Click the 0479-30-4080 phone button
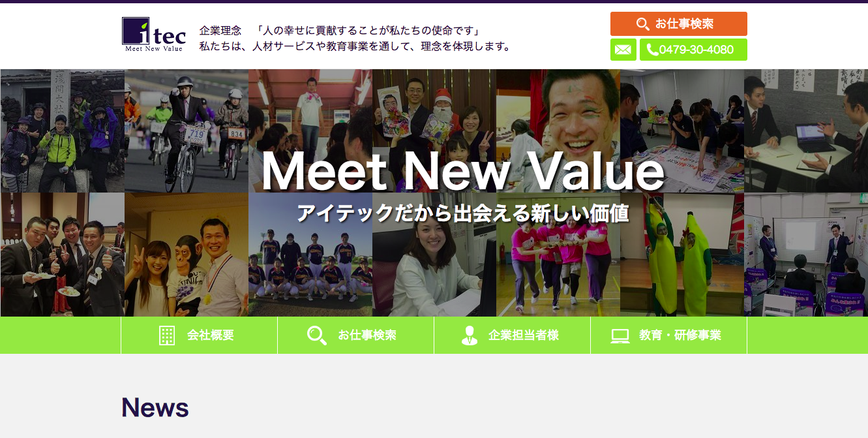Image resolution: width=868 pixels, height=438 pixels. (x=693, y=50)
